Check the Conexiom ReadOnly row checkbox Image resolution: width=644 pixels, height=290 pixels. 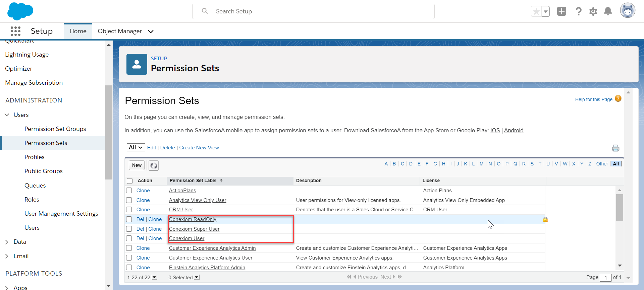coord(129,219)
